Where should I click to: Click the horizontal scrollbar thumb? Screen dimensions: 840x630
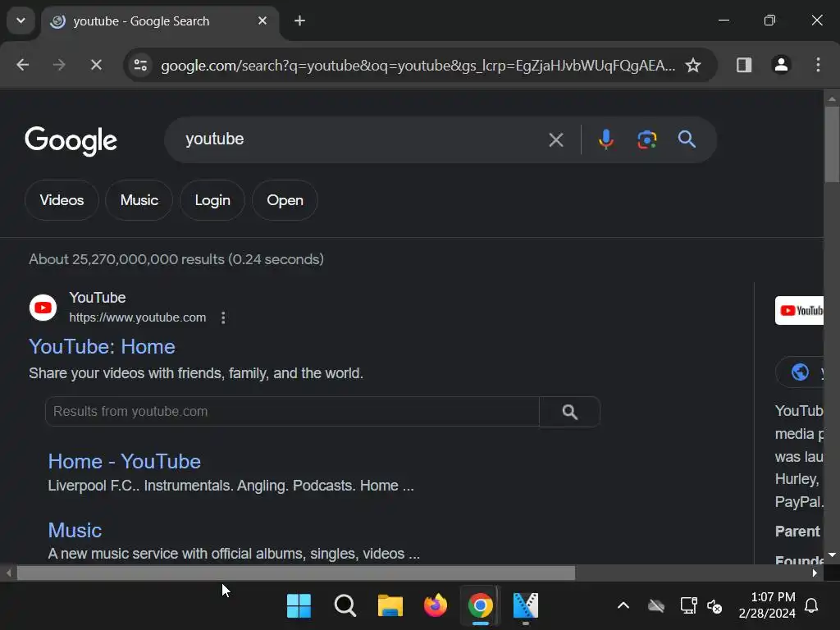pyautogui.click(x=296, y=573)
